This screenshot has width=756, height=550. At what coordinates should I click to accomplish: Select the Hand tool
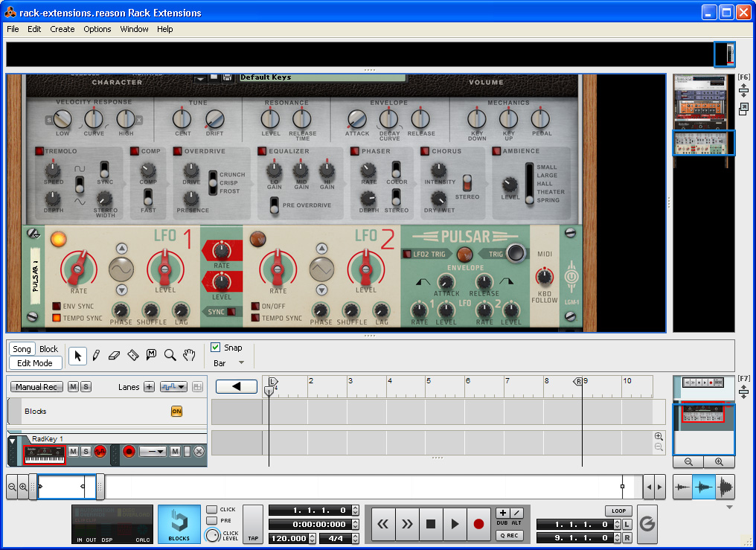(189, 356)
